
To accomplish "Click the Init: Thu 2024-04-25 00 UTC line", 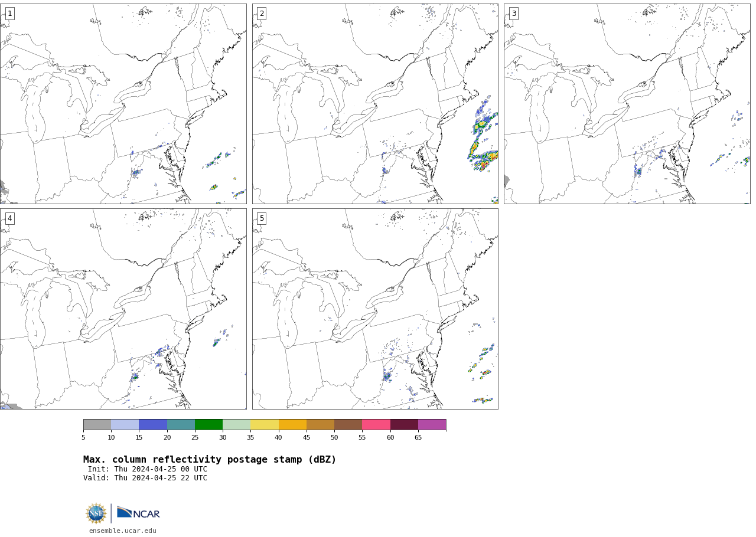I will [x=148, y=469].
